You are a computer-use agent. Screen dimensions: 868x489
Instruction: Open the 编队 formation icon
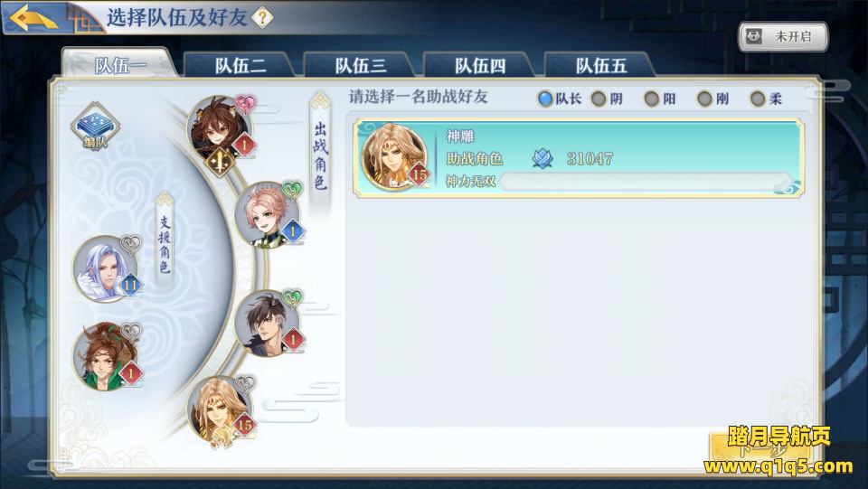click(x=95, y=127)
